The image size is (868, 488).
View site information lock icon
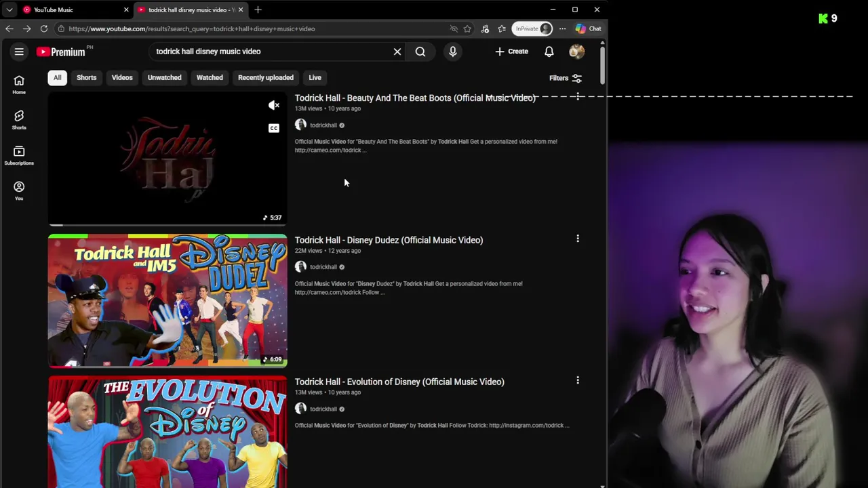coord(61,28)
